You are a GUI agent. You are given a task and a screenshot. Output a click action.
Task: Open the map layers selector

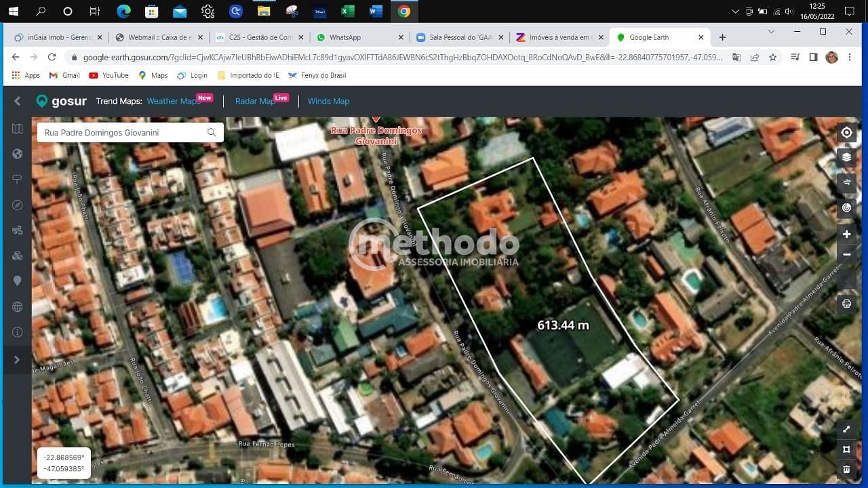[846, 157]
